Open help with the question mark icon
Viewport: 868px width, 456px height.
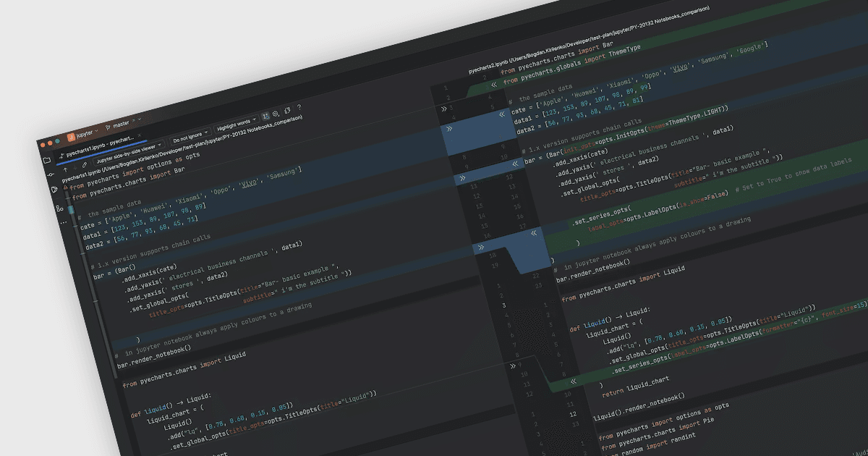[299, 106]
